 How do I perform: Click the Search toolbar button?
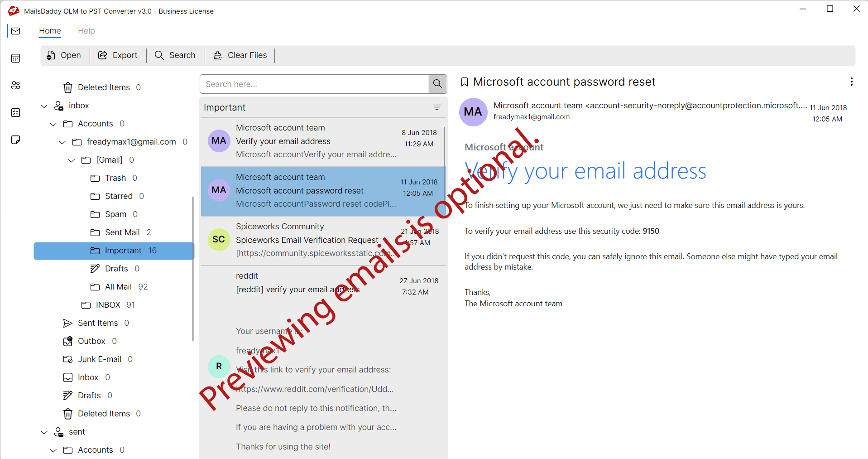[x=175, y=55]
